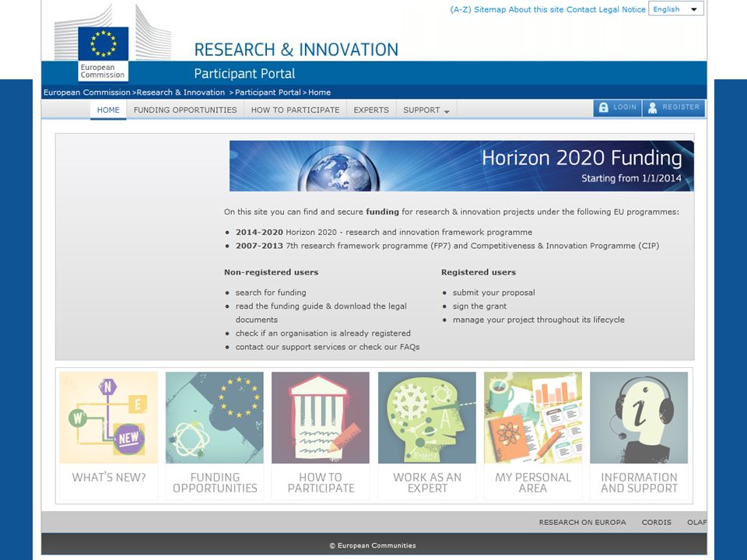
Task: Click Home in the breadcrumb
Action: click(x=319, y=93)
